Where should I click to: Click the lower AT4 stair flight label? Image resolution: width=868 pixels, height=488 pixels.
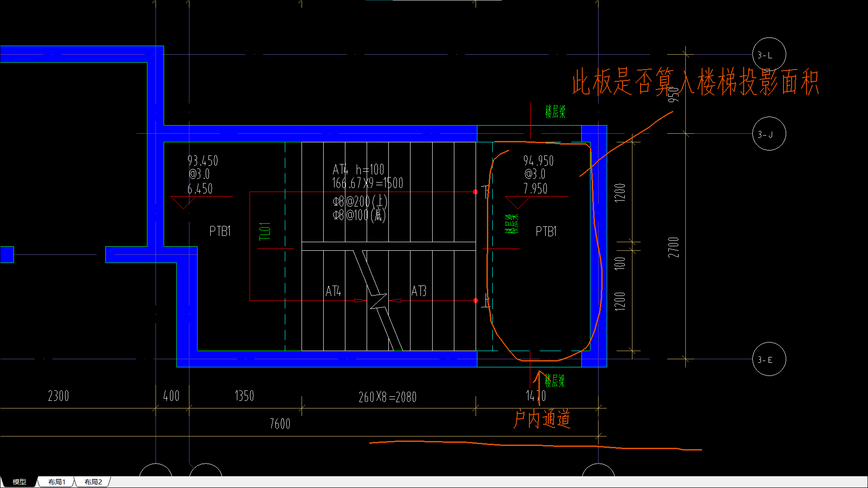coord(333,291)
